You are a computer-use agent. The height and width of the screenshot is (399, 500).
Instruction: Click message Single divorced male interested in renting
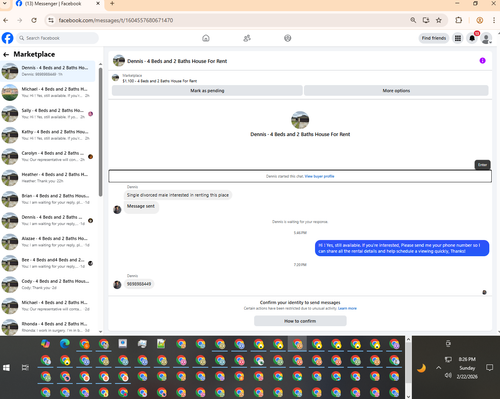click(x=178, y=195)
